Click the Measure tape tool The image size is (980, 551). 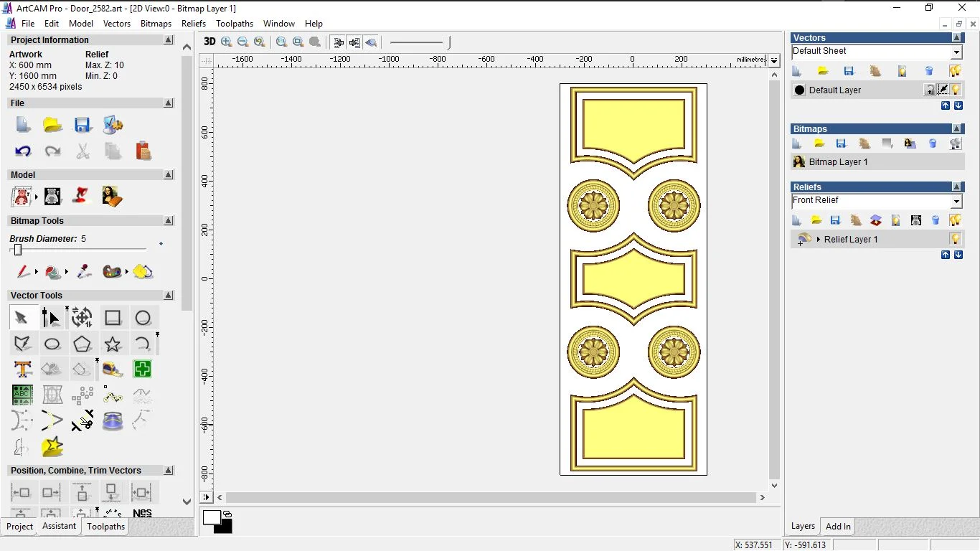click(x=113, y=369)
